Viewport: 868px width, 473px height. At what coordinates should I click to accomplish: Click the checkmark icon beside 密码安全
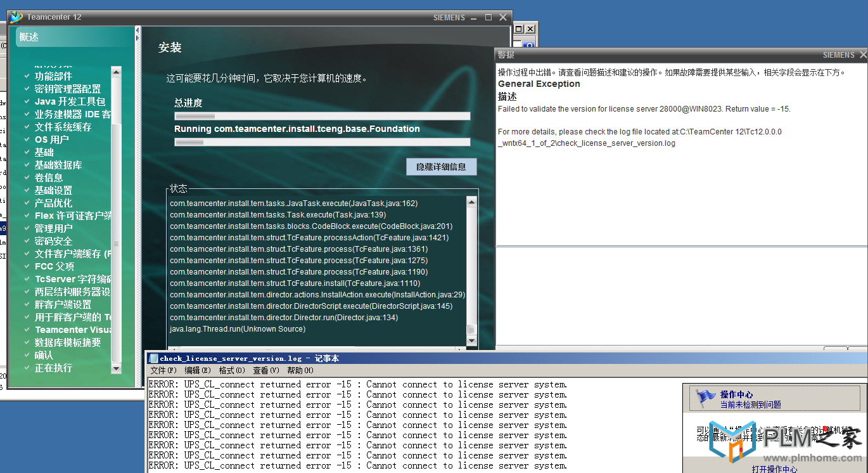tap(27, 241)
